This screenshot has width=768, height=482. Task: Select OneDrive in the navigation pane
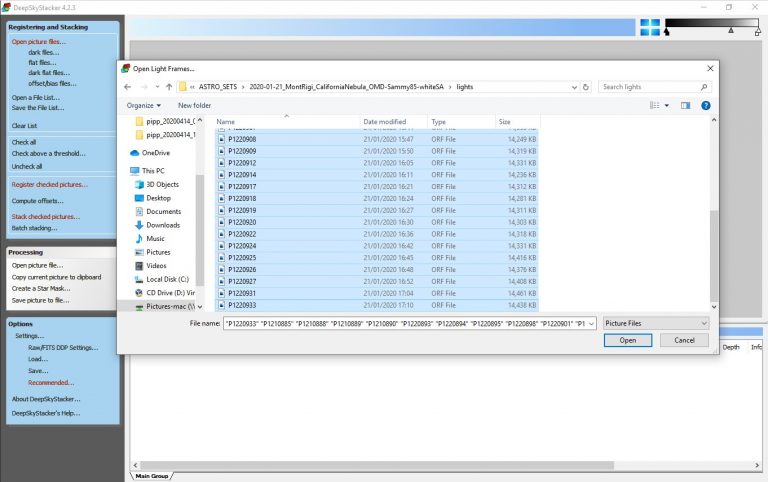(155, 153)
